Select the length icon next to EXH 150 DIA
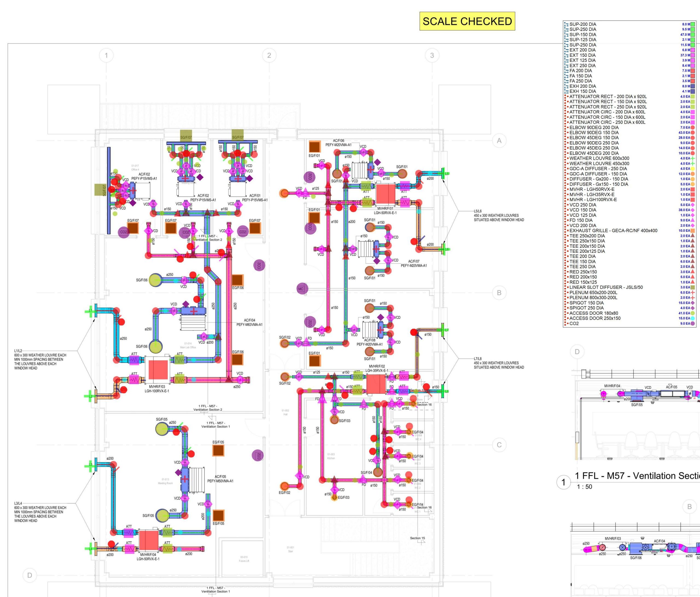 point(566,91)
